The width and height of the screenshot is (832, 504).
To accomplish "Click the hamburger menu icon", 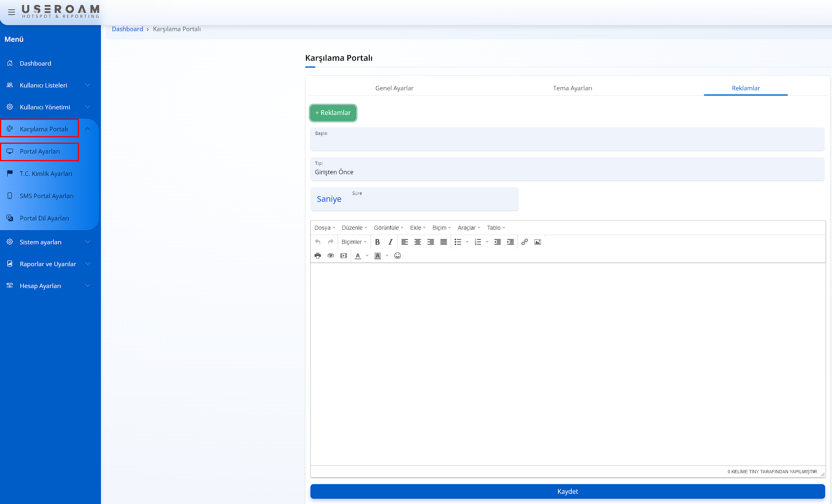I will click(11, 12).
